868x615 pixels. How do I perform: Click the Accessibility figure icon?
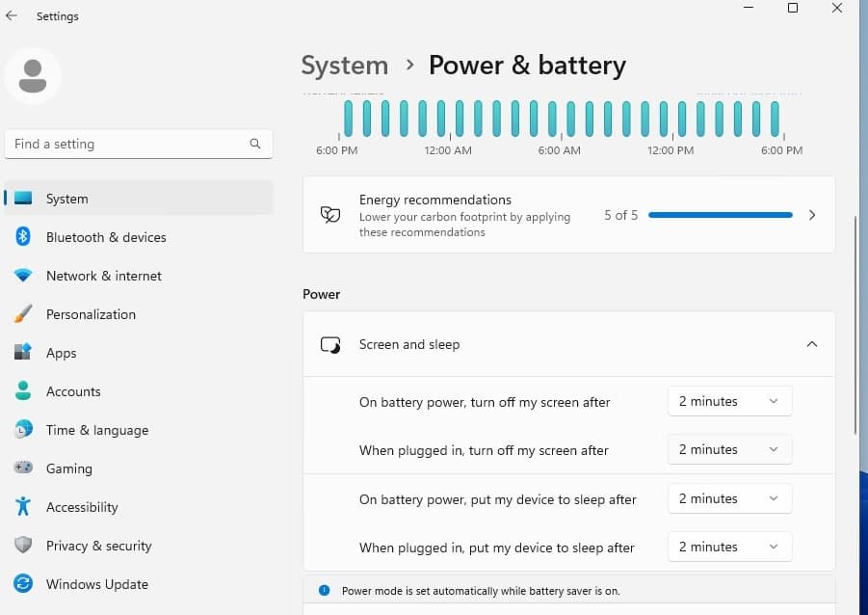tap(23, 507)
